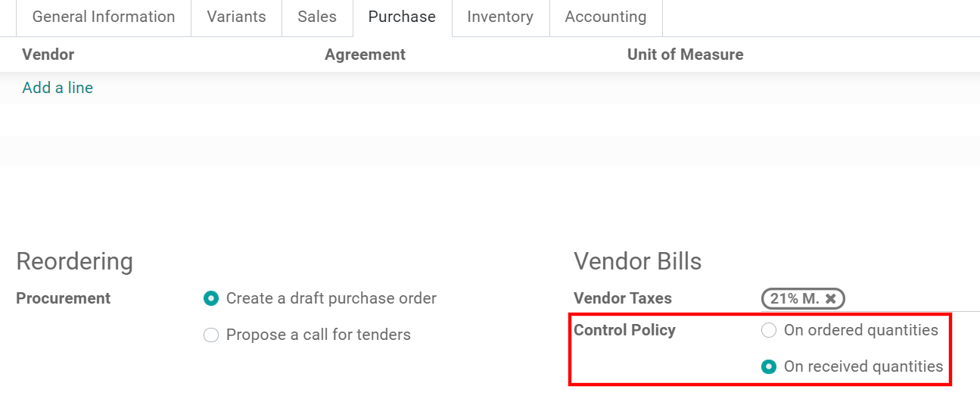
Task: Click the Control Policy label
Action: (x=624, y=330)
